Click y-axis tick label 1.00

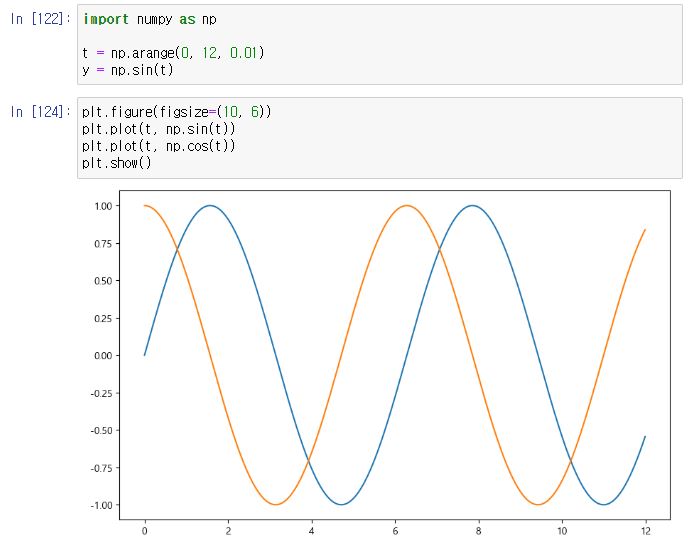click(x=103, y=206)
